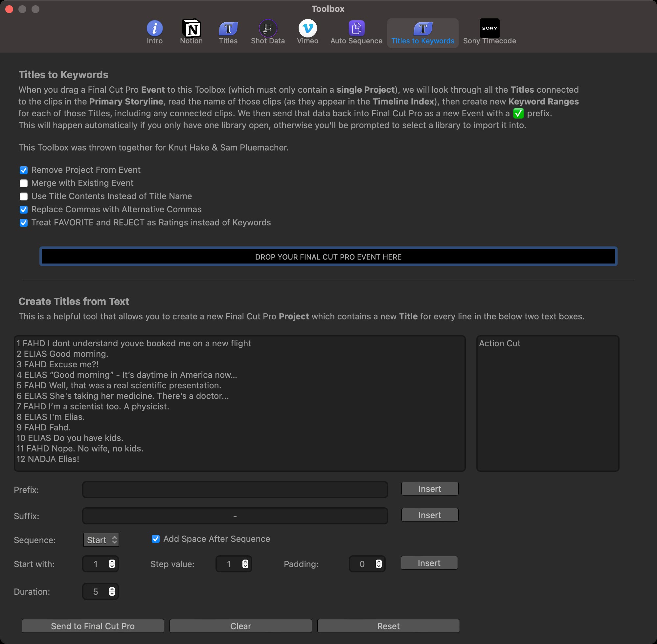The image size is (657, 644).
Task: Select the Titles to Keywords icon
Action: (x=423, y=28)
